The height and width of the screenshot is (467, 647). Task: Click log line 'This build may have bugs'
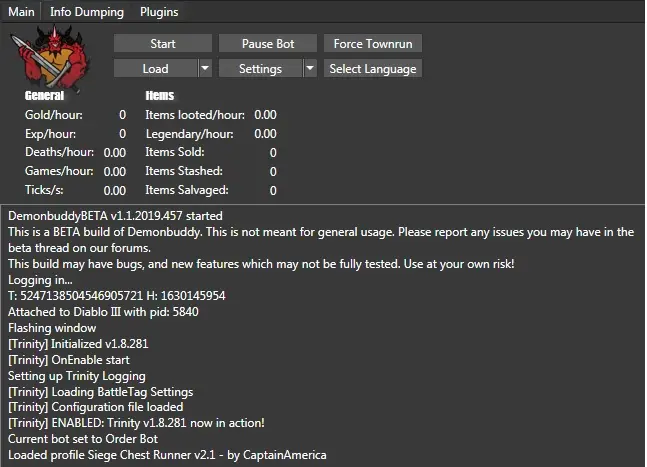(x=261, y=264)
